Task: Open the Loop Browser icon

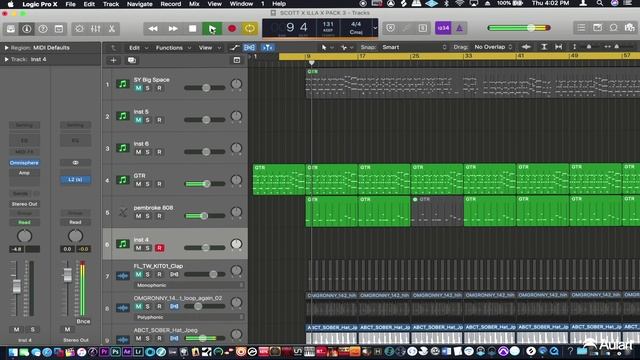Action: (x=613, y=28)
